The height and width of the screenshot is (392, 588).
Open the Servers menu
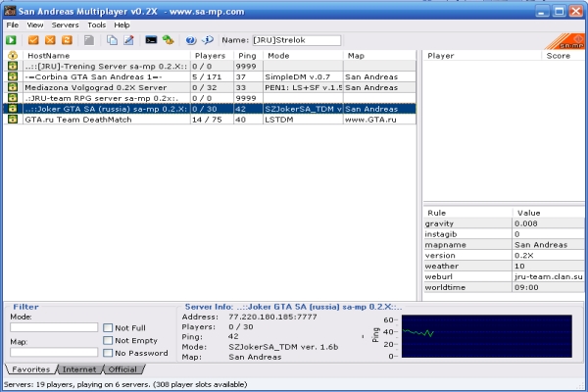coord(66,25)
